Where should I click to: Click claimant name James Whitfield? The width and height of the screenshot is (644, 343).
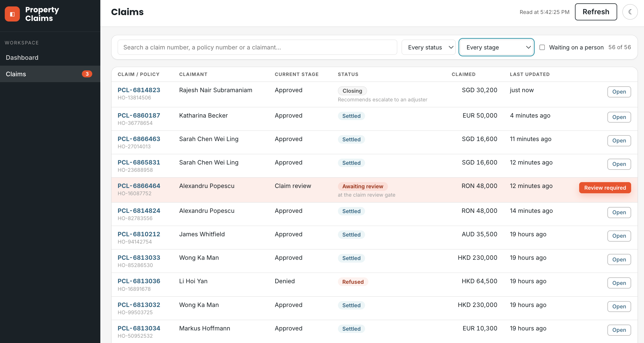pyautogui.click(x=202, y=234)
